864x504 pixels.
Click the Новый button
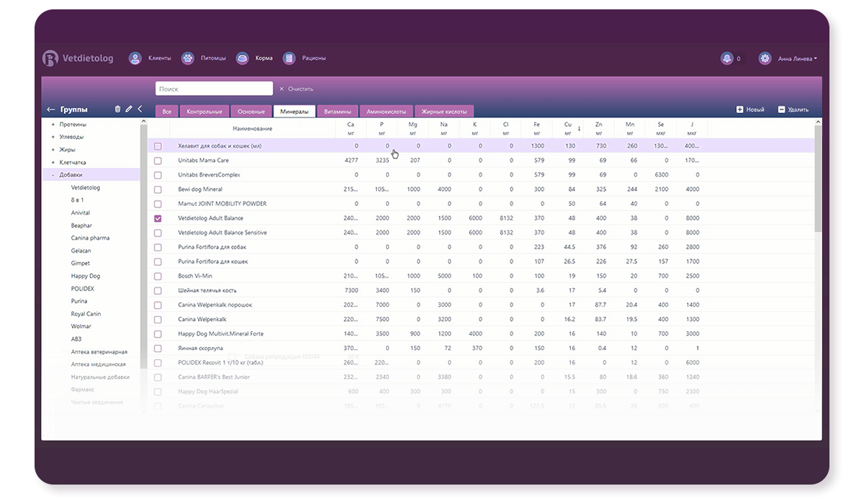[x=750, y=109]
